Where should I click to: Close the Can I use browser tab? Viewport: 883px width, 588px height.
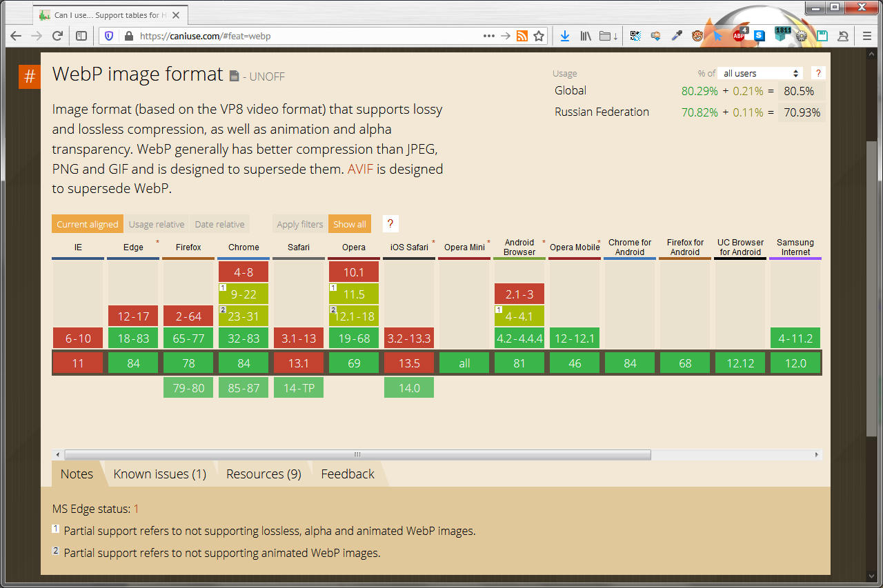[x=176, y=15]
